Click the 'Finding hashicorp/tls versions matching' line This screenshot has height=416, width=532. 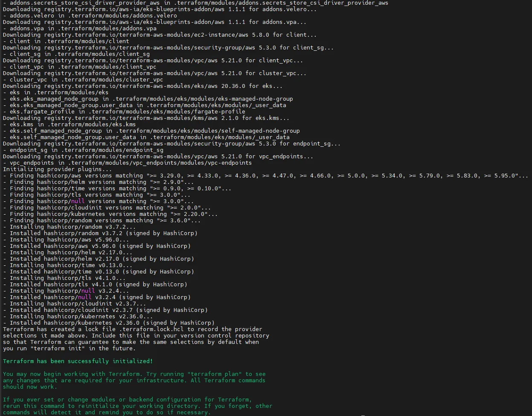coord(97,195)
